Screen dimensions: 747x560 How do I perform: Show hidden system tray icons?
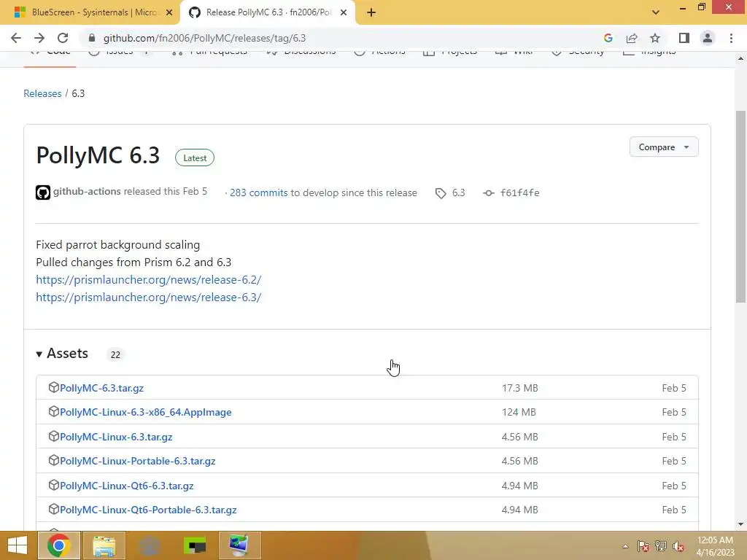click(625, 546)
